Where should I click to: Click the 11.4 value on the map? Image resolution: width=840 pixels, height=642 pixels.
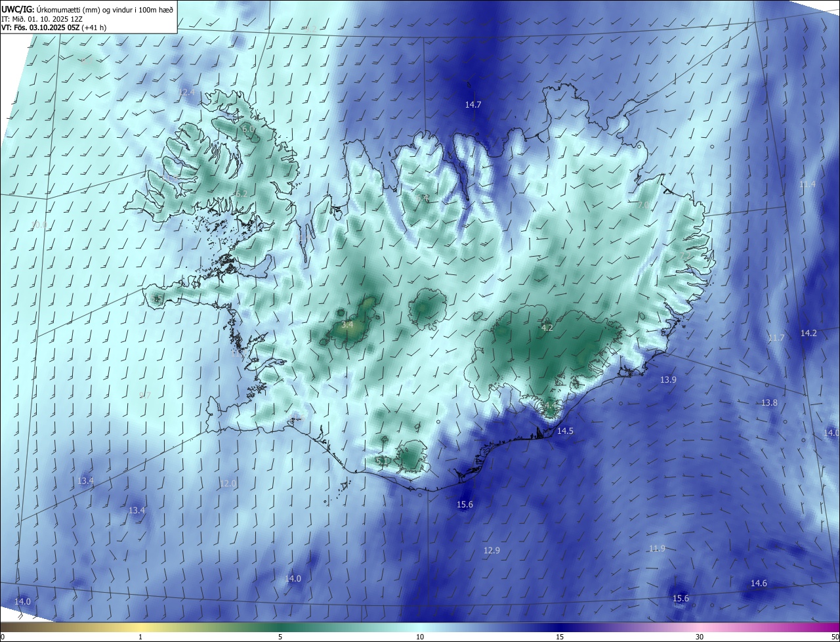(x=807, y=184)
